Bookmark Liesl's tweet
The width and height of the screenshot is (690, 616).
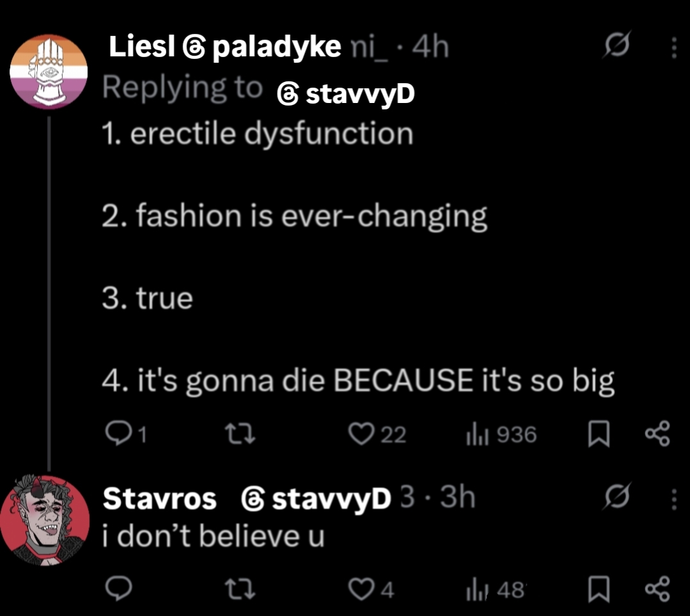tap(599, 435)
